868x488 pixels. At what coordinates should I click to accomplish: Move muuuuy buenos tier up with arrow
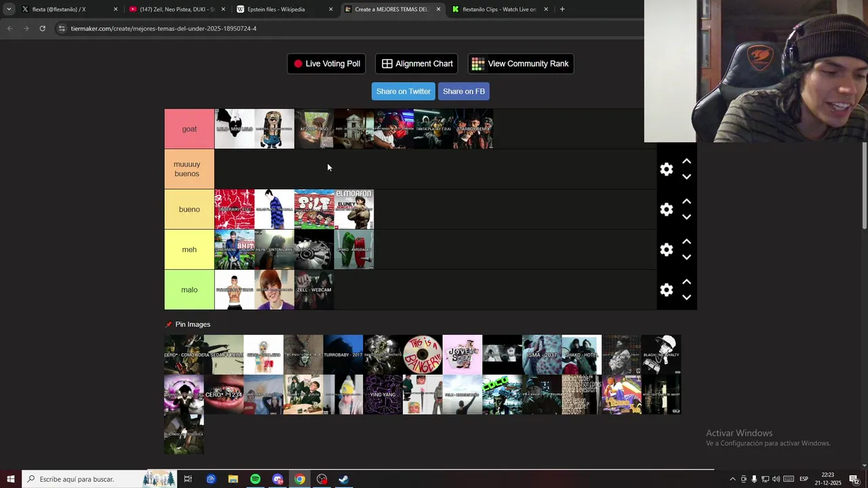click(686, 161)
